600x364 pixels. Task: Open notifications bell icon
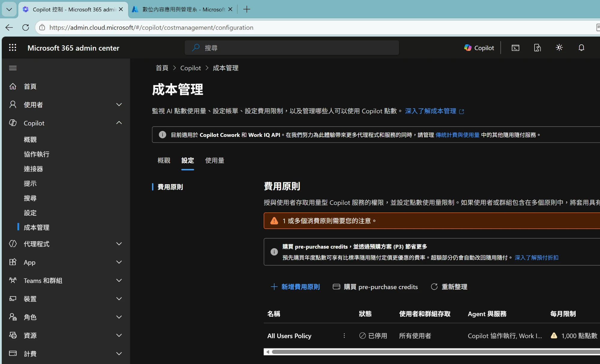[x=581, y=48]
